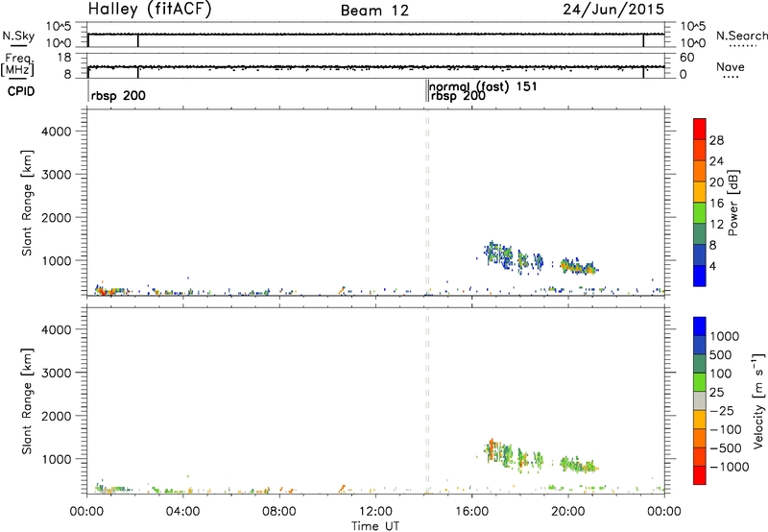
Task: Click the "60" tick on the Nave axis
Action: (x=687, y=58)
